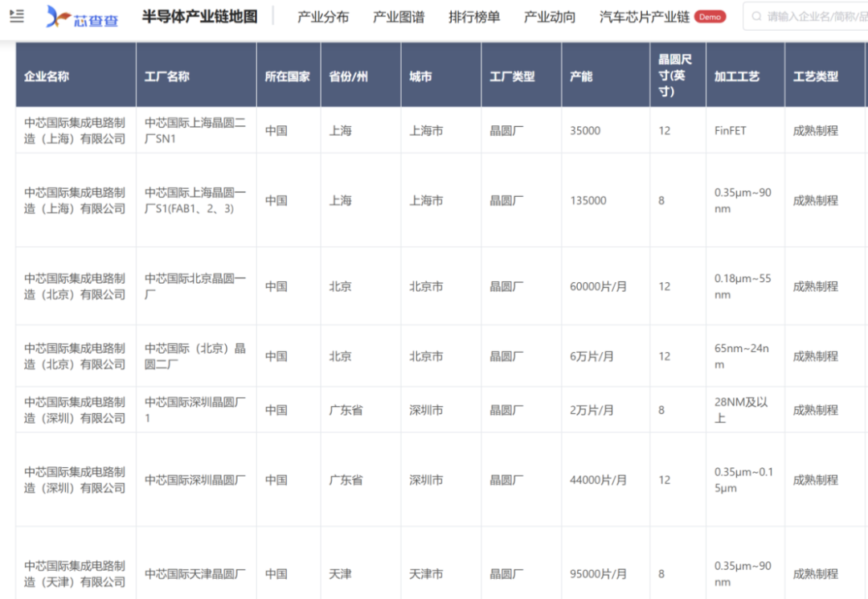The image size is (868, 599).
Task: Click the red Demo badge
Action: pyautogui.click(x=710, y=17)
